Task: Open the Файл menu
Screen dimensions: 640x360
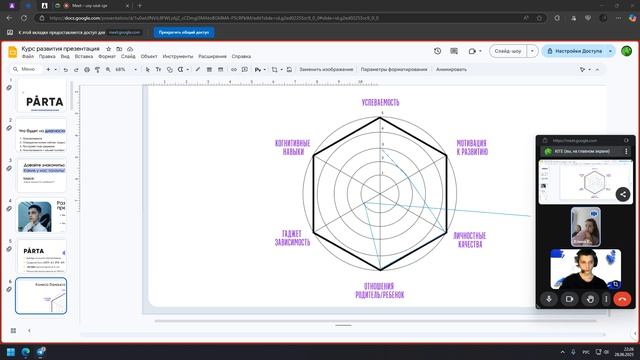Action: coord(28,56)
